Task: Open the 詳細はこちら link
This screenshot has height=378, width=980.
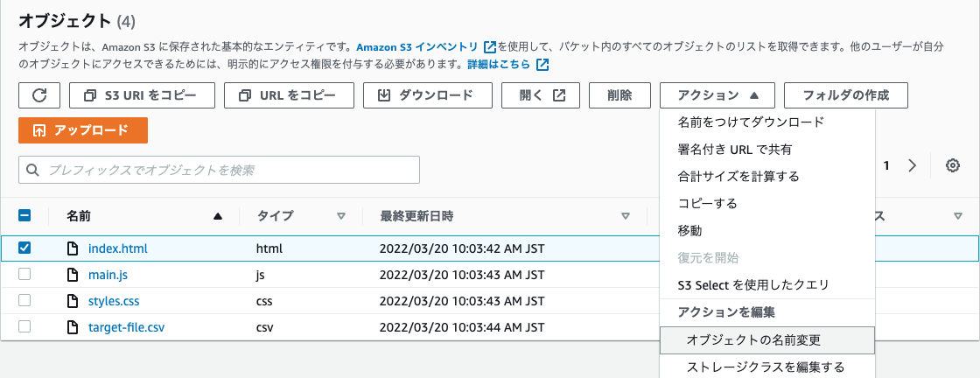Action: 499,65
